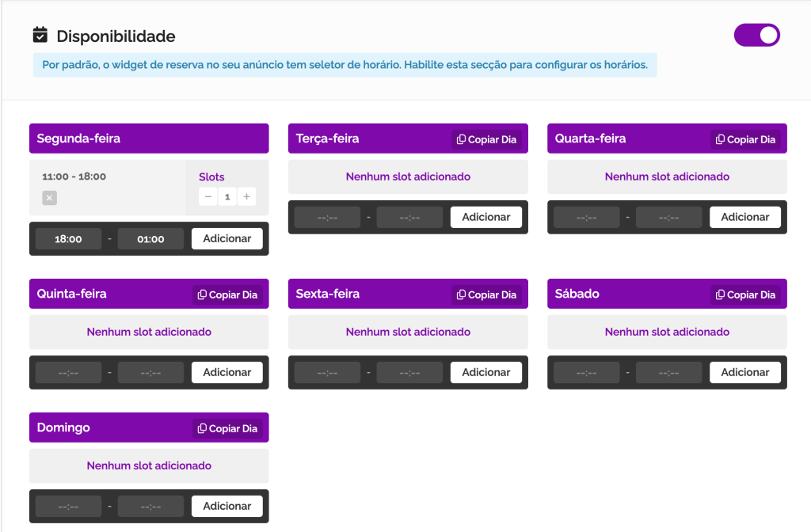
Task: Edit Monday end time field 01:00
Action: click(x=150, y=239)
